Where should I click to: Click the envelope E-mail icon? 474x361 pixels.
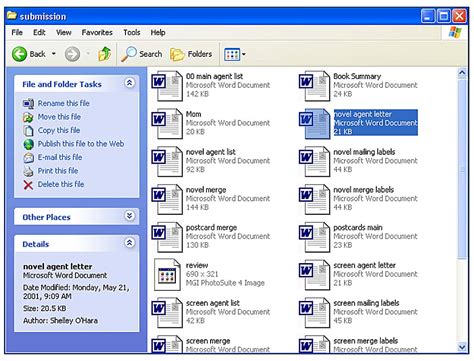29,158
